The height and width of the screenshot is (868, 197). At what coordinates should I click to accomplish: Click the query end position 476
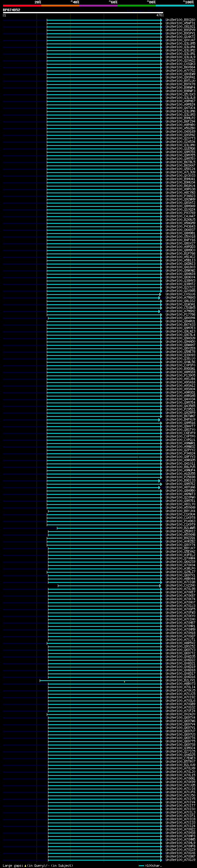(159, 15)
